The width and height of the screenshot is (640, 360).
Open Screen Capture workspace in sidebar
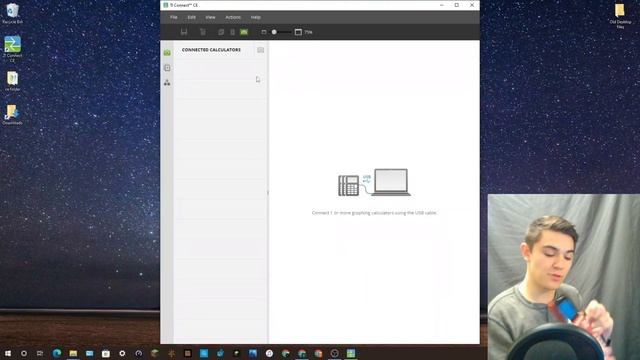[x=167, y=53]
